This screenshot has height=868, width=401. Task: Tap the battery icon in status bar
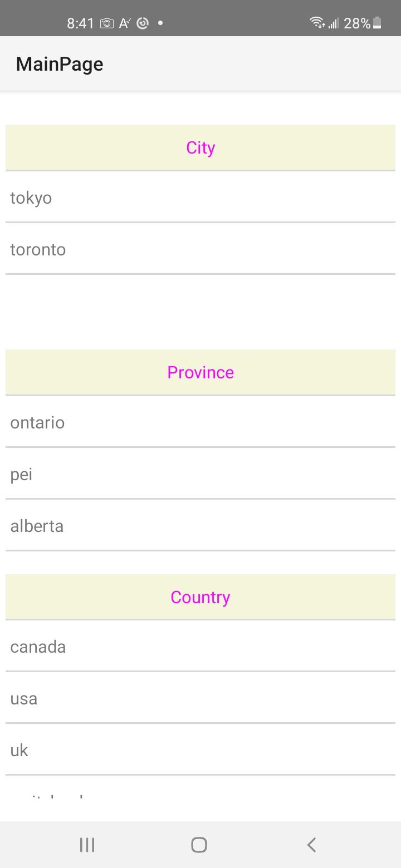coord(378,23)
